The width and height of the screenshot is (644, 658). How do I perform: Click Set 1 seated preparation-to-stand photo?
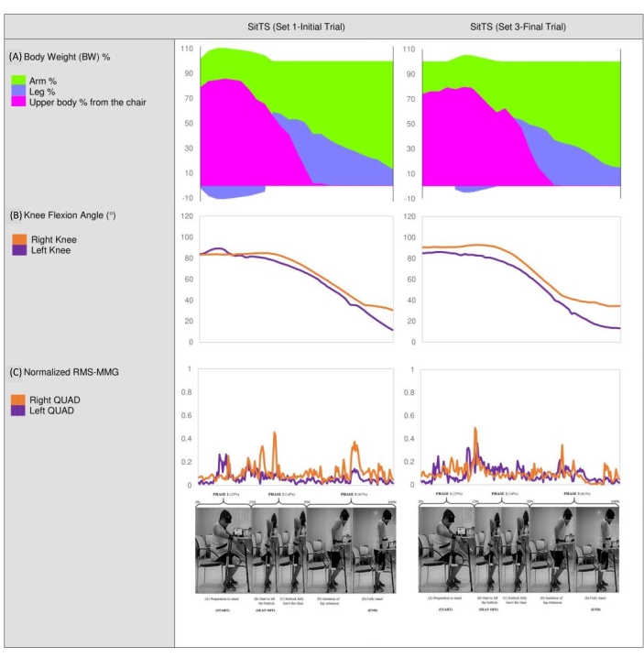(224, 550)
